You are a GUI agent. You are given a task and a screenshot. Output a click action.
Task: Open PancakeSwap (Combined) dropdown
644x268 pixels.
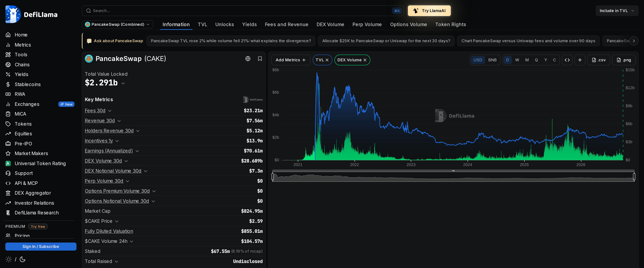(118, 24)
